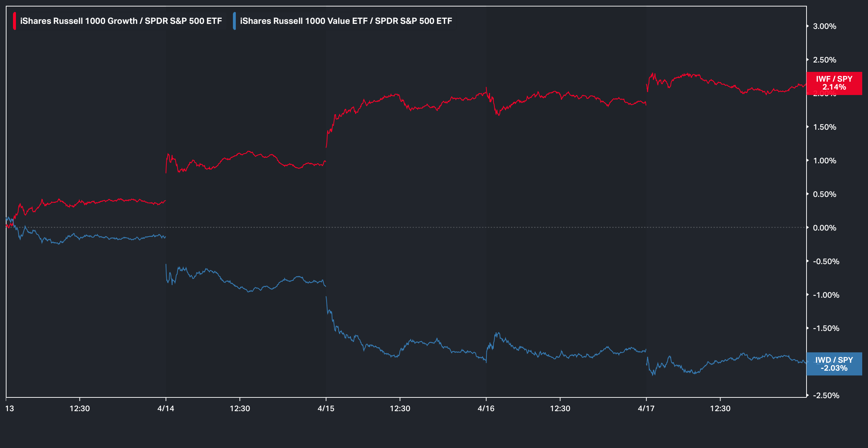Click the blue IWD / SPY -2.03% tag
This screenshot has height=448, width=868.
point(834,364)
